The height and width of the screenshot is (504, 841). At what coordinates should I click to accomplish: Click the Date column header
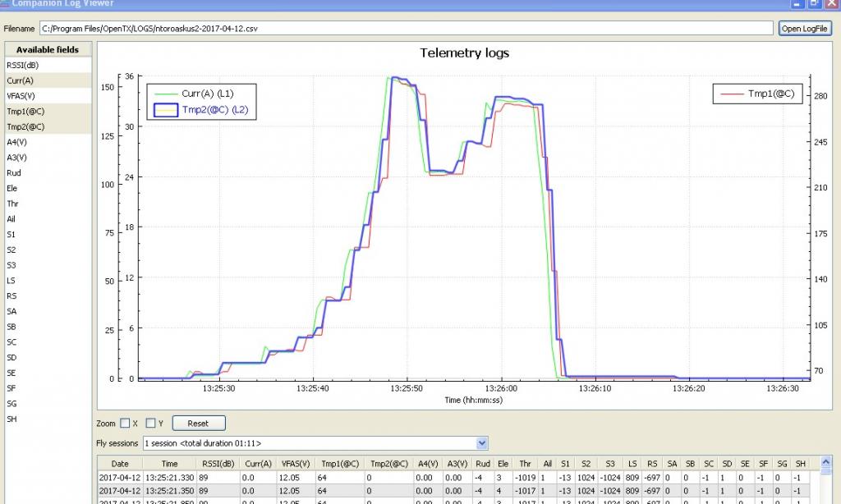pyautogui.click(x=120, y=464)
